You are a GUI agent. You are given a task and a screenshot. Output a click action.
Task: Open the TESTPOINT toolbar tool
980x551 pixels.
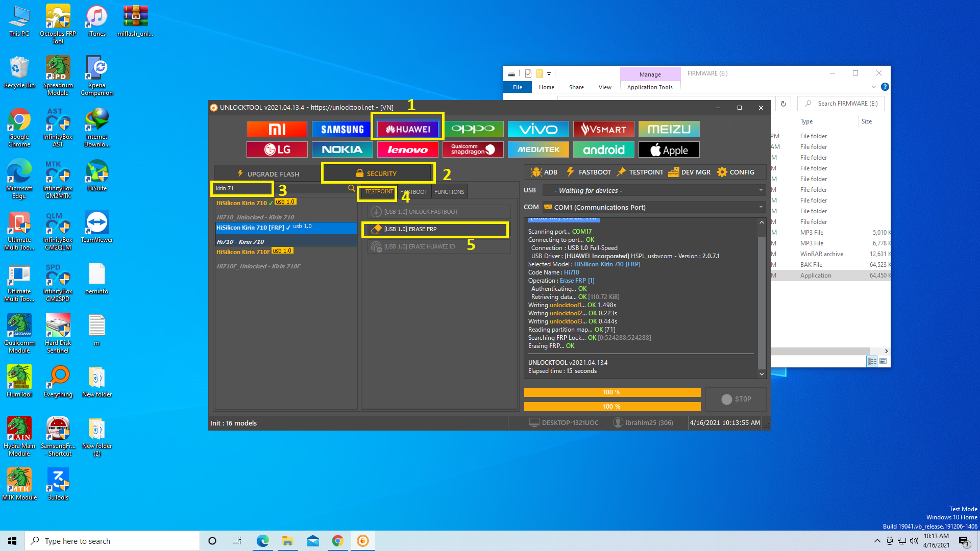tap(640, 172)
